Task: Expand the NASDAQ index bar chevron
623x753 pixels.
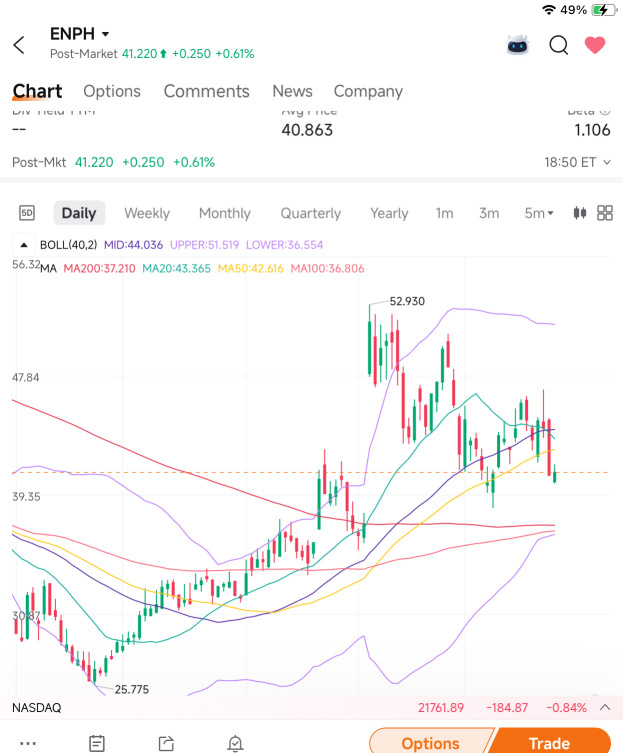Action: pyautogui.click(x=605, y=707)
